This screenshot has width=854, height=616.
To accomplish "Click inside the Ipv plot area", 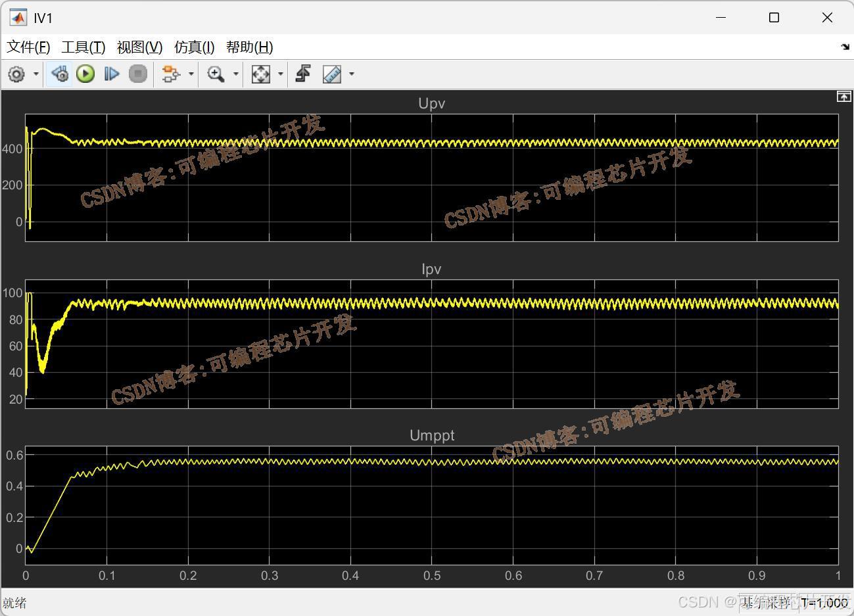I will tap(432, 344).
